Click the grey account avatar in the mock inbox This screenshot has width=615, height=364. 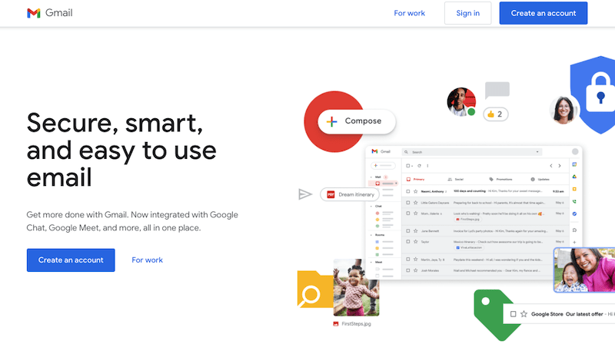coord(575,151)
